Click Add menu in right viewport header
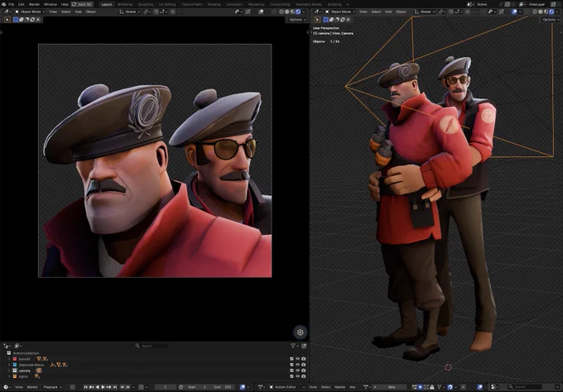This screenshot has width=563, height=392. click(x=388, y=12)
